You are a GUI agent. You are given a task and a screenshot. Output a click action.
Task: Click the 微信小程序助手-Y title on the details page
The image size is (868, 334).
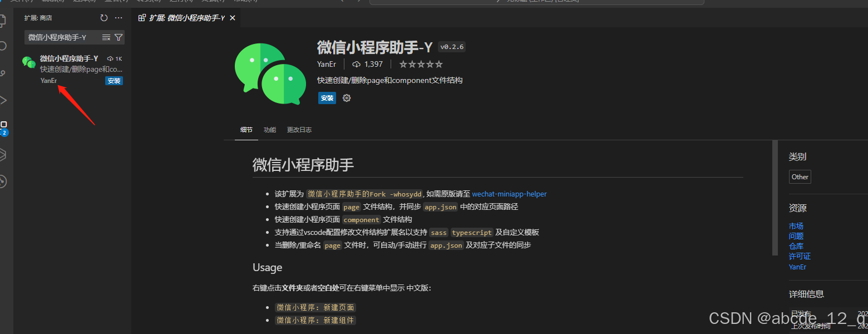point(374,47)
